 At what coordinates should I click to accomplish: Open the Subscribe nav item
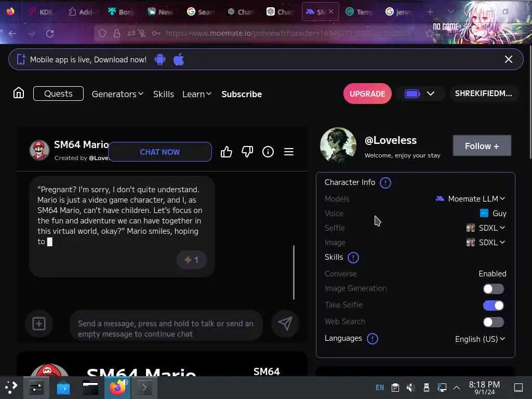[x=242, y=94]
